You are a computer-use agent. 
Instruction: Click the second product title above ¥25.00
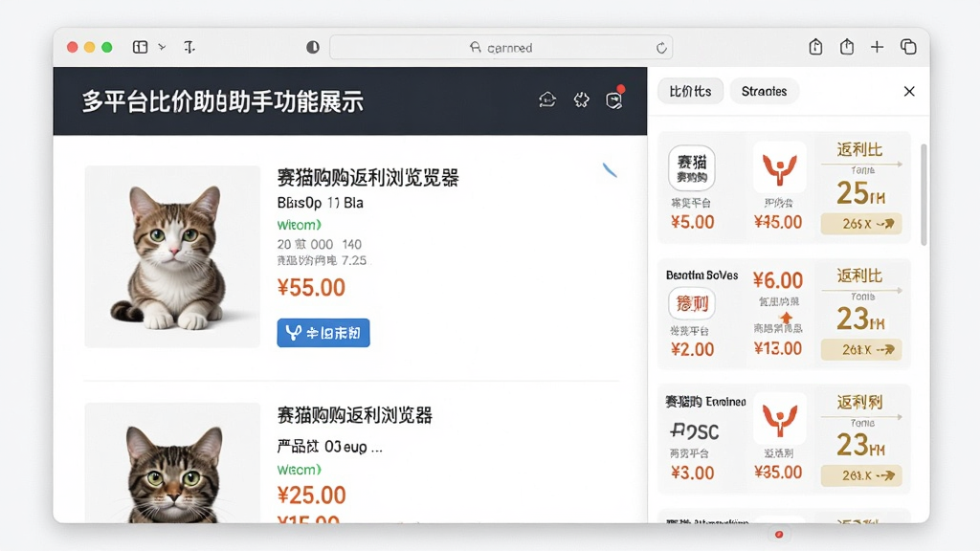pos(354,415)
